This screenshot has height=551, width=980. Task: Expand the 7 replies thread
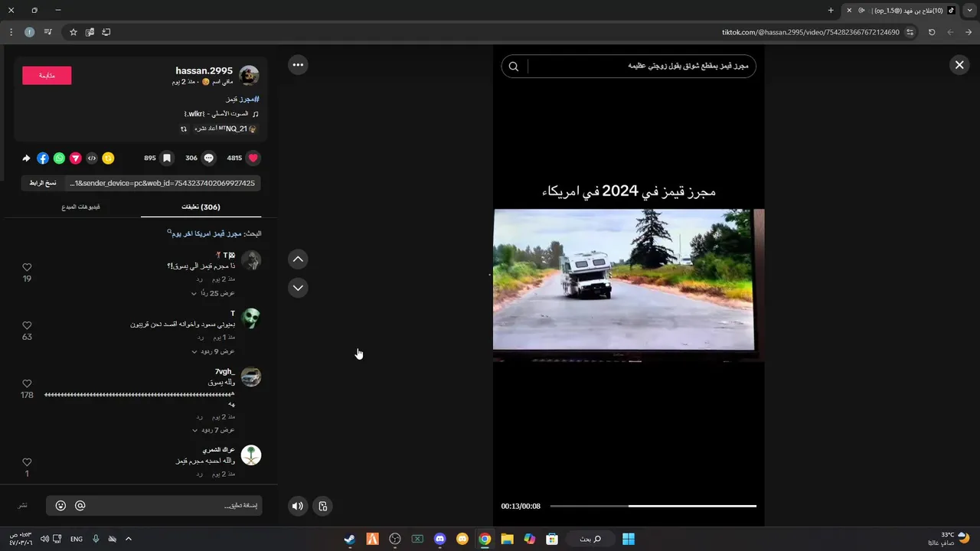coord(213,430)
